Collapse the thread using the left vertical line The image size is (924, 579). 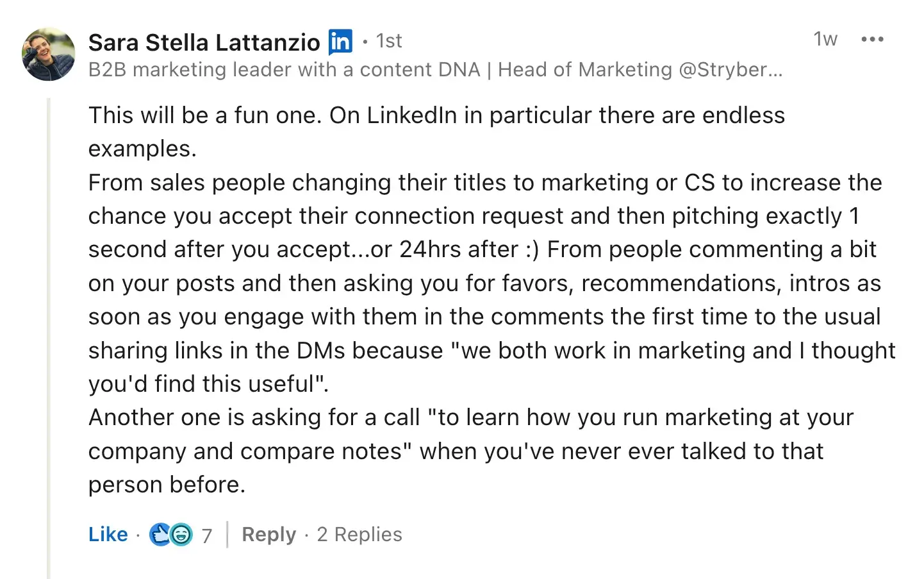pyautogui.click(x=49, y=321)
